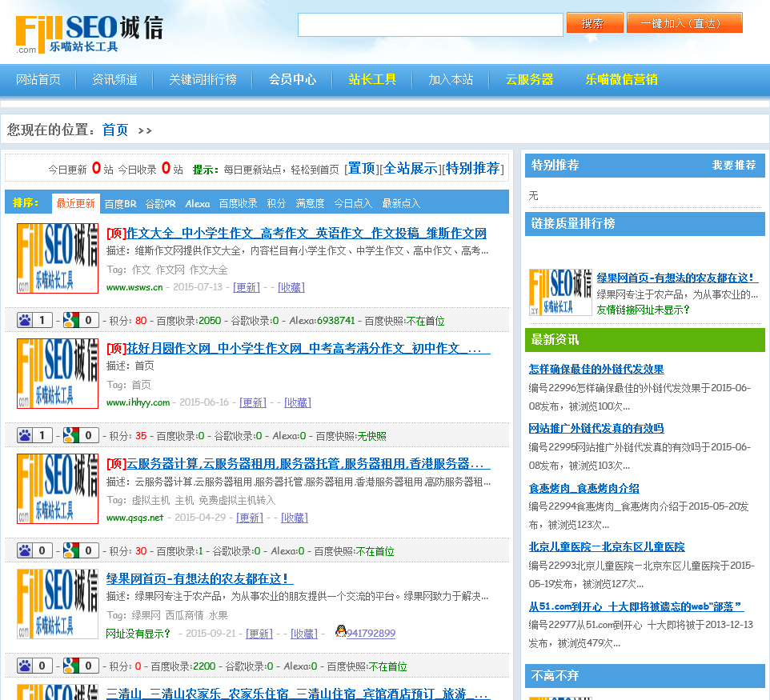Open thumbnail of 作文大全 listing
The height and width of the screenshot is (700, 770).
coord(58,258)
